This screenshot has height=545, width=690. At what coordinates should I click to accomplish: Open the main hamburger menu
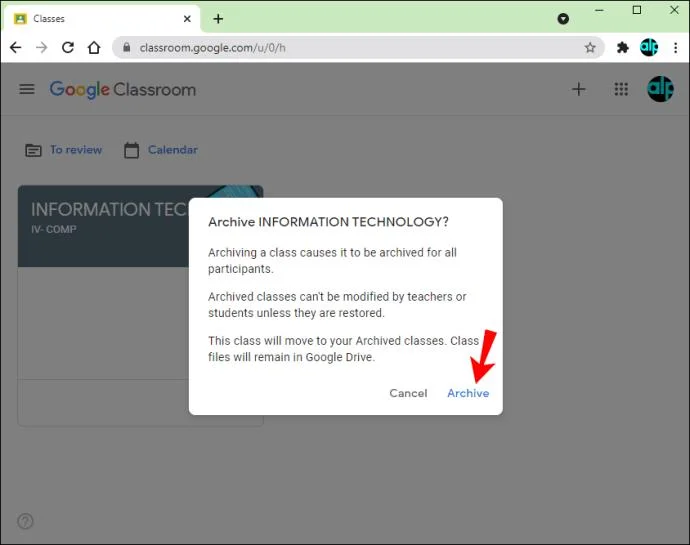pyautogui.click(x=27, y=89)
